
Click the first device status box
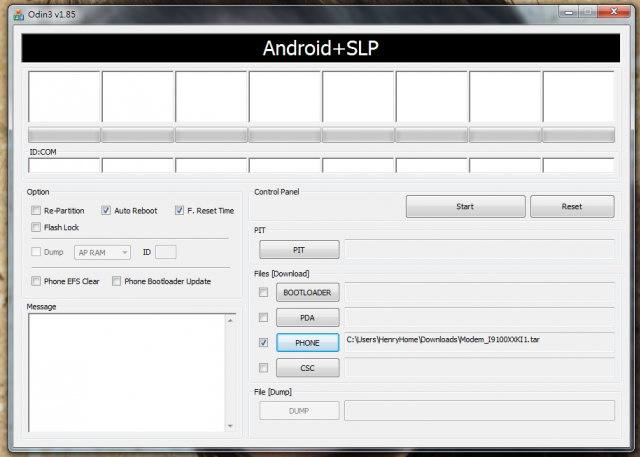(x=64, y=97)
